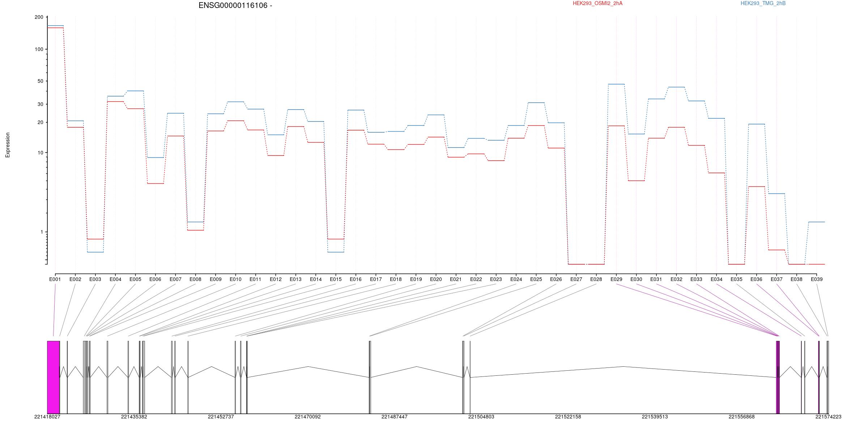Click exon label E003
Screen dimensions: 868x434
95,279
